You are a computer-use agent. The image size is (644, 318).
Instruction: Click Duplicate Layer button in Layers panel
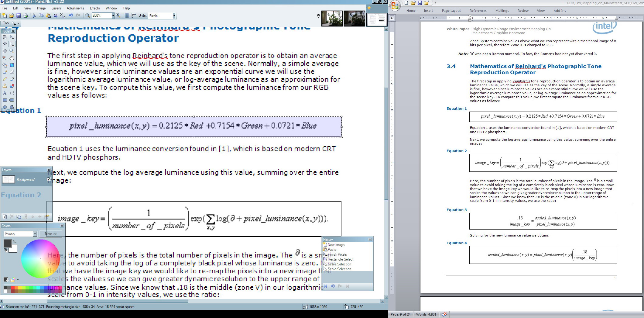(19, 217)
